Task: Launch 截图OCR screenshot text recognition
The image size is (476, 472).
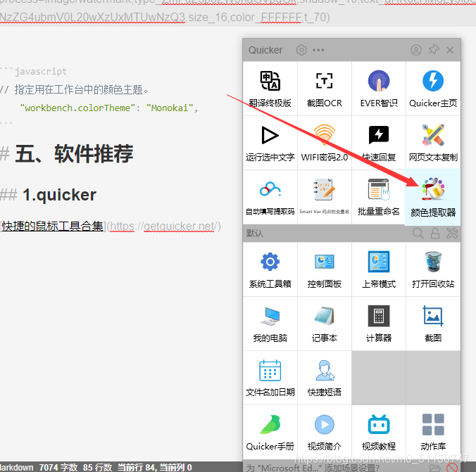Action: 324,88
